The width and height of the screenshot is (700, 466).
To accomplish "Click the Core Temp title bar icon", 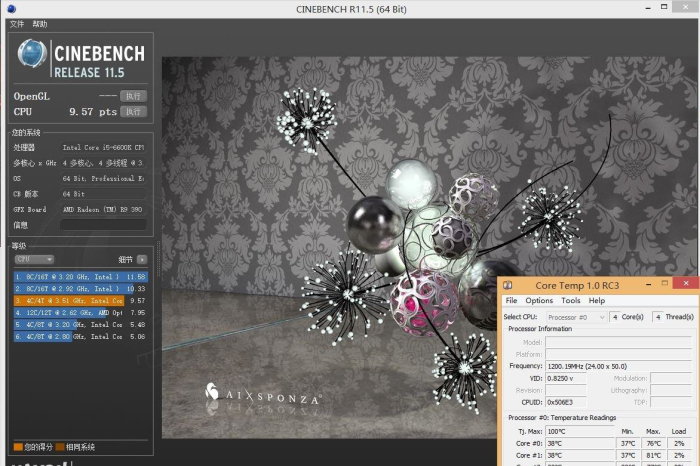I will pyautogui.click(x=509, y=285).
